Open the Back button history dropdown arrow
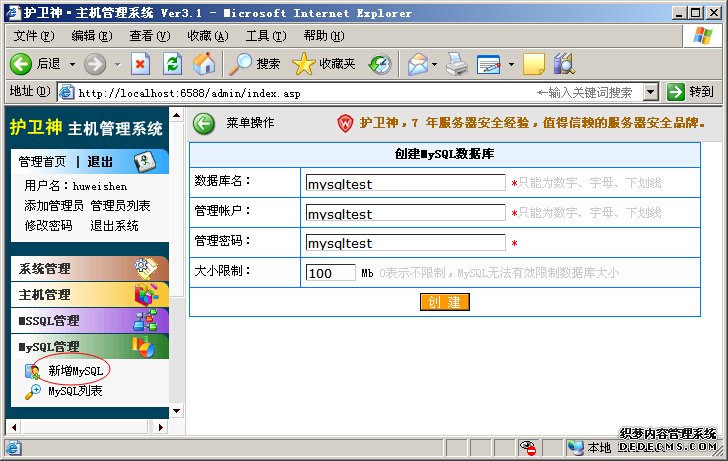 (x=72, y=65)
